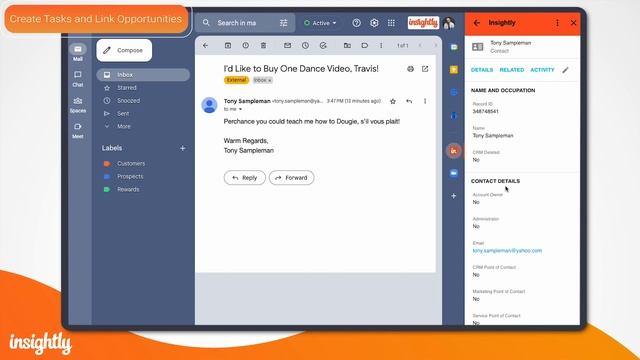The width and height of the screenshot is (640, 360).
Task: Star the Tony Sampleman message
Action: tap(393, 101)
